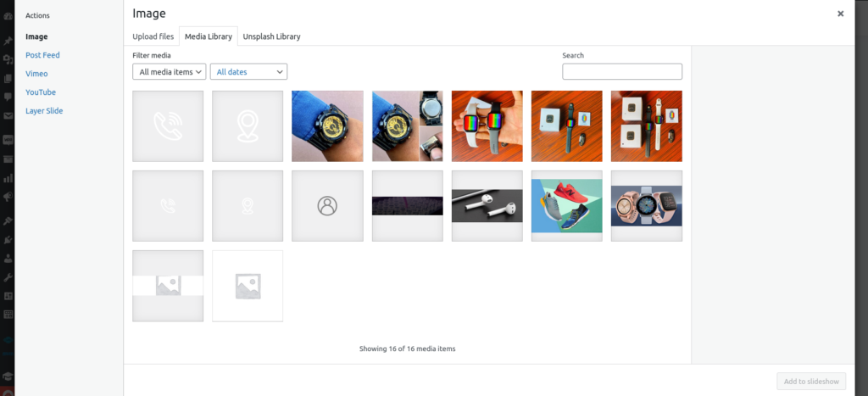Select the wide gray placeholder image
This screenshot has height=396, width=868.
168,286
